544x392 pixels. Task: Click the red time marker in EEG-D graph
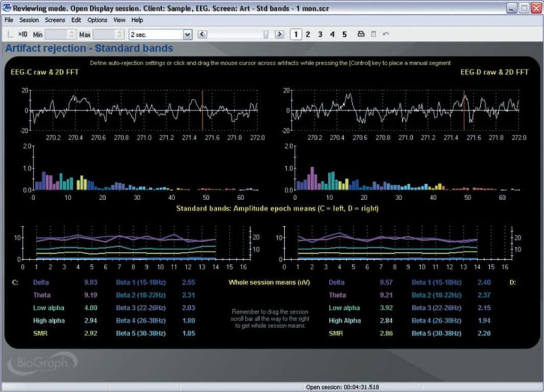pos(464,110)
